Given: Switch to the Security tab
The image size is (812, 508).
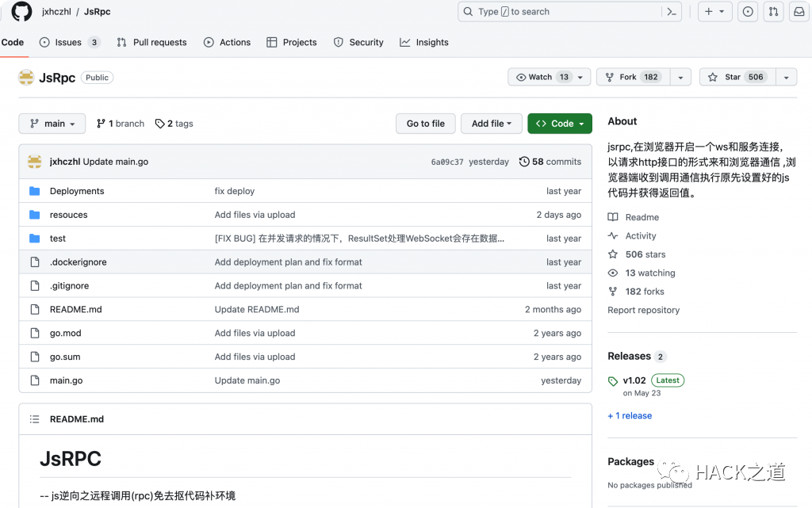Looking at the screenshot, I should (358, 43).
